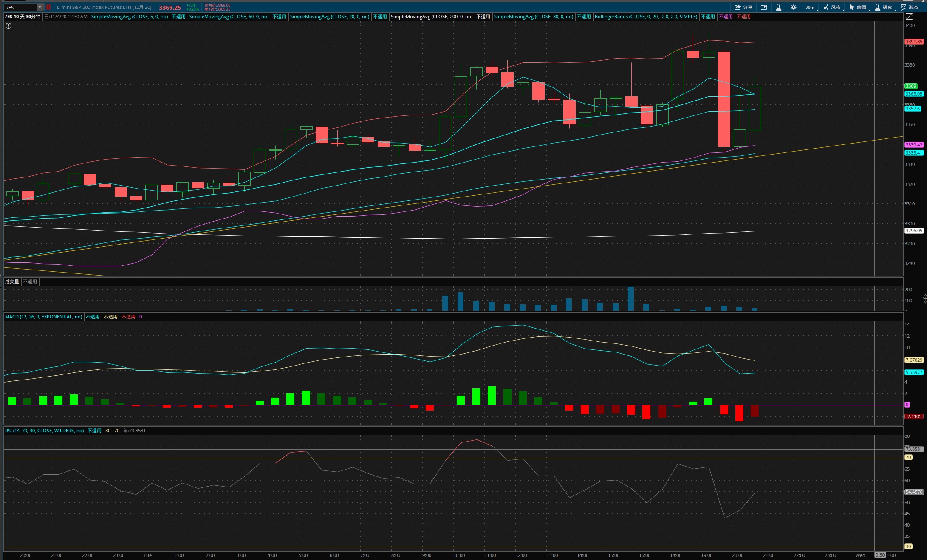Click the 3365.05 cyan price bubble
927x560 pixels.
[914, 94]
